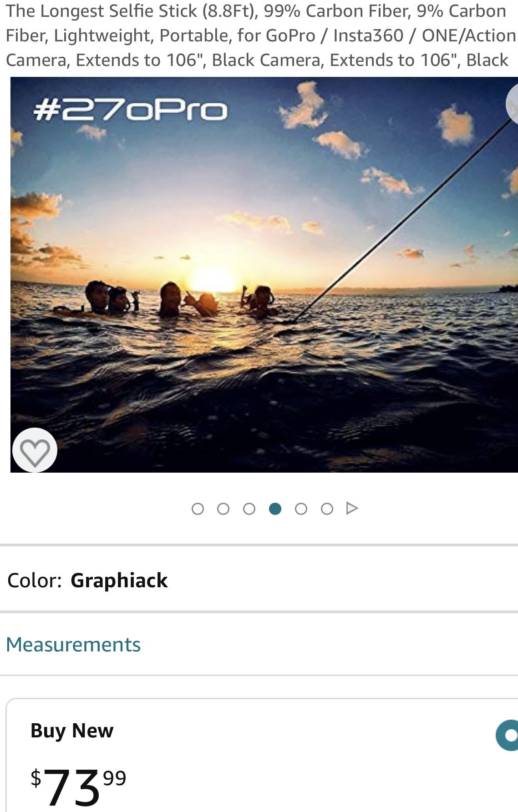Tap the heart wishlist icon
Screen dimensions: 518x812
point(35,450)
